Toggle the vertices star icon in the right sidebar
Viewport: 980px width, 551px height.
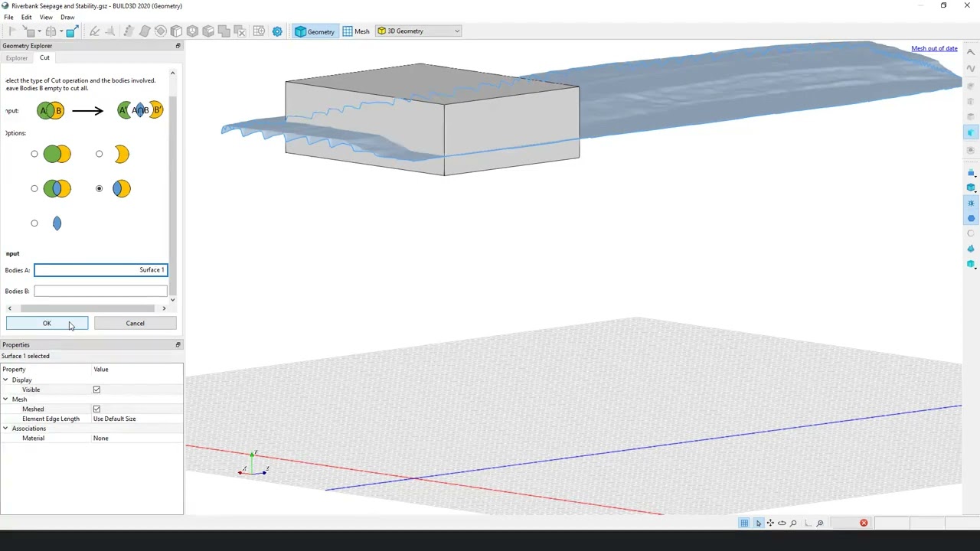click(971, 204)
